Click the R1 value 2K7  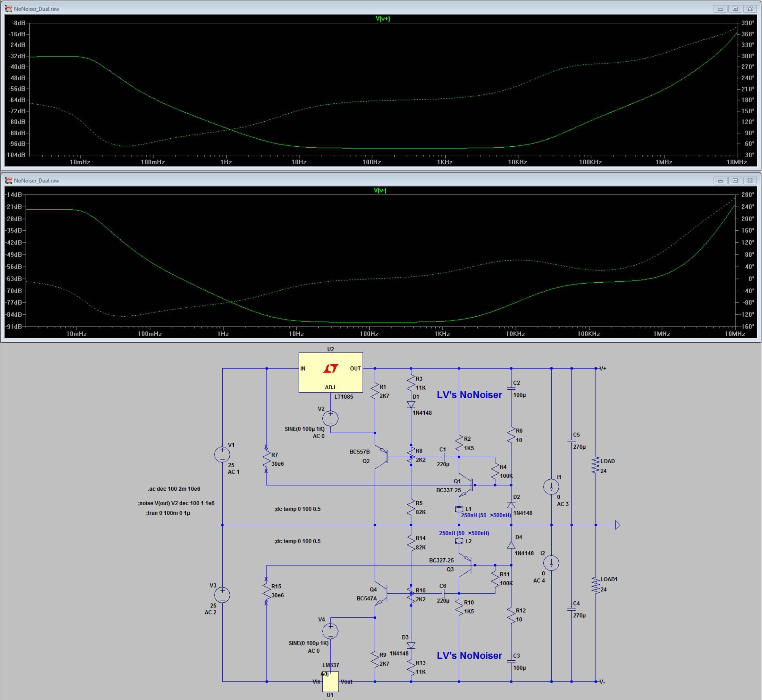tap(384, 396)
